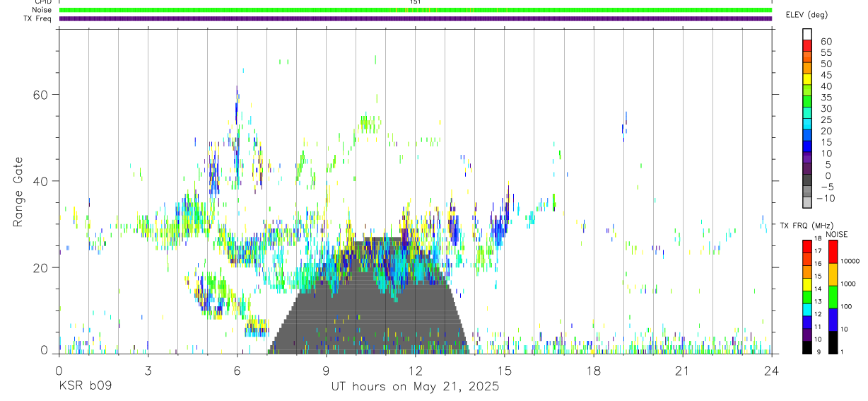This screenshot has width=868, height=401.
Task: Click the purple 10–11 MHz TX FRQ swatch
Action: click(807, 335)
